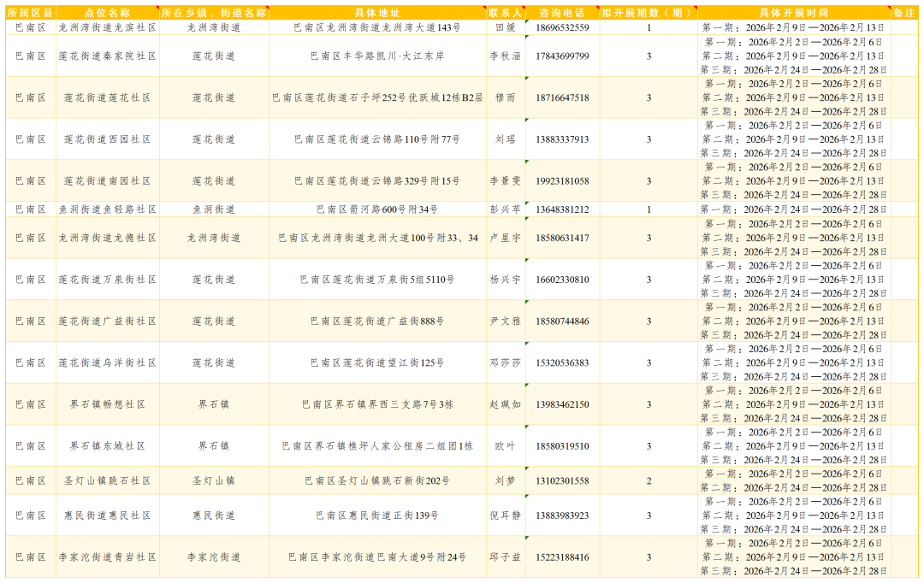Click the 所在乡镇、街道名称 header cell

point(214,13)
